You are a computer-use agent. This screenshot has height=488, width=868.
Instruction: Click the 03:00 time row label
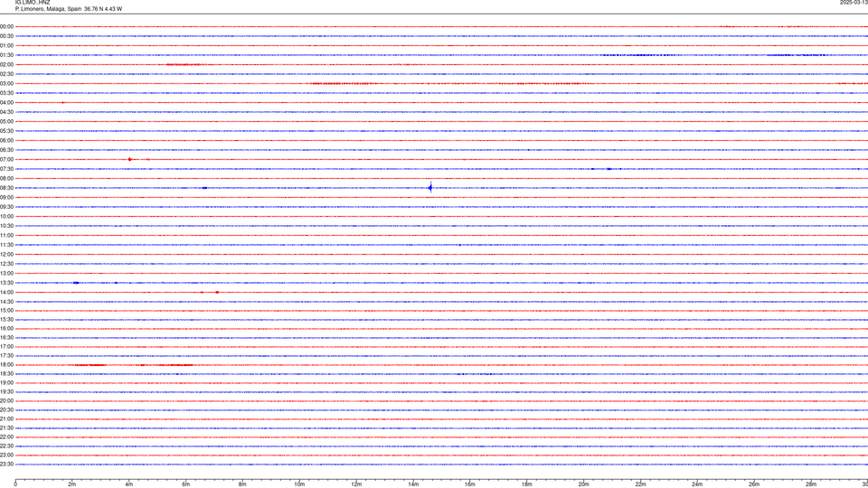coord(6,83)
